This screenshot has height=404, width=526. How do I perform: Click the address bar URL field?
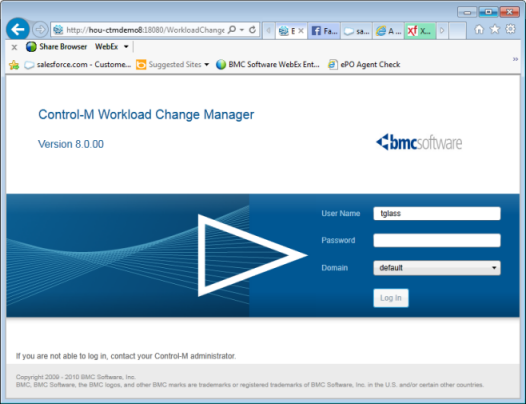145,30
